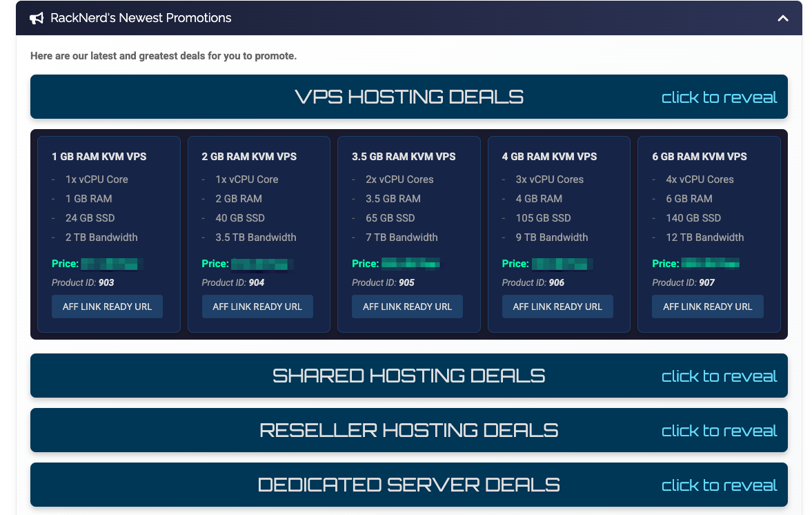Screen dimensions: 812x515
Task: Select the '1 GB RAM KVM VPS' title
Action: [x=99, y=157]
